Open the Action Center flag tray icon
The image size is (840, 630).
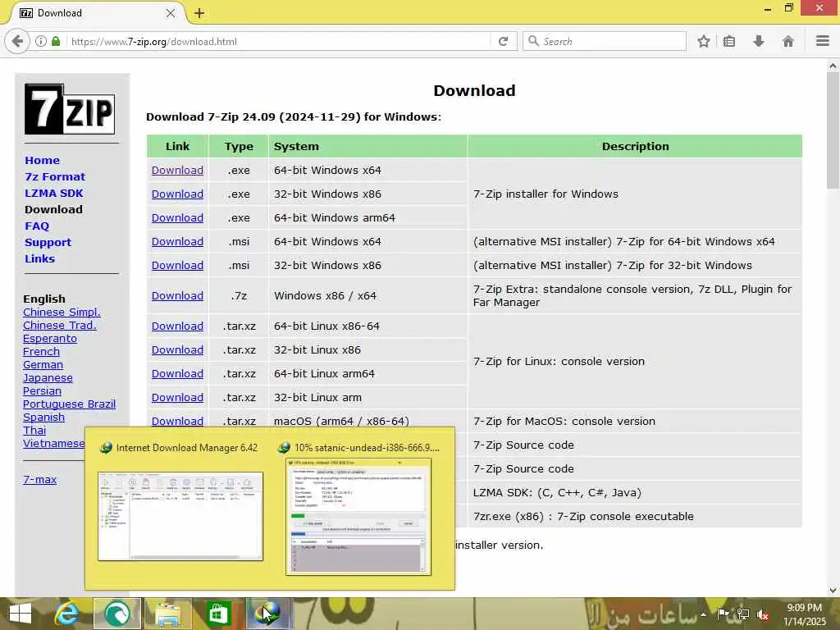point(724,614)
